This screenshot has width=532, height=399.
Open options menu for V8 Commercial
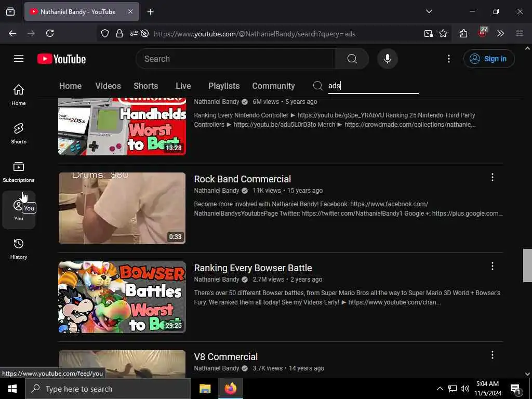pyautogui.click(x=493, y=355)
